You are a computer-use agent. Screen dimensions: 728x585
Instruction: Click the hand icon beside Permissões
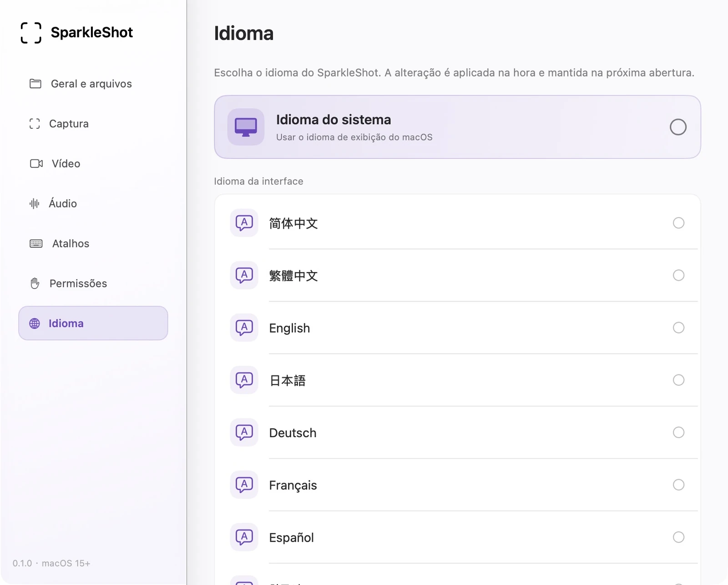click(x=35, y=283)
